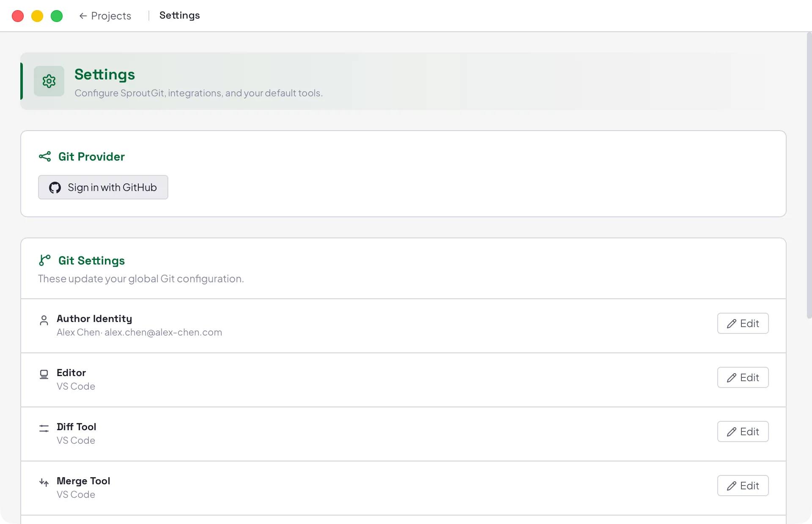Click the Merge Tool label
The width and height of the screenshot is (812, 524).
(x=83, y=481)
